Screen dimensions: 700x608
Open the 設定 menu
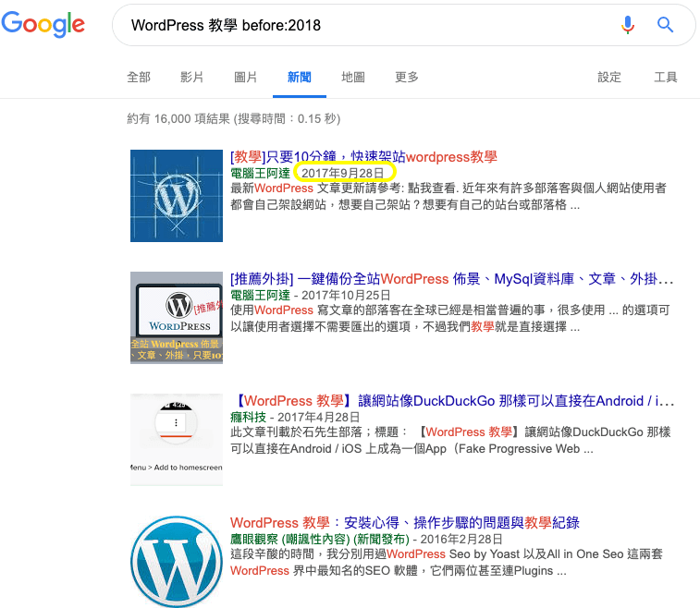(609, 78)
